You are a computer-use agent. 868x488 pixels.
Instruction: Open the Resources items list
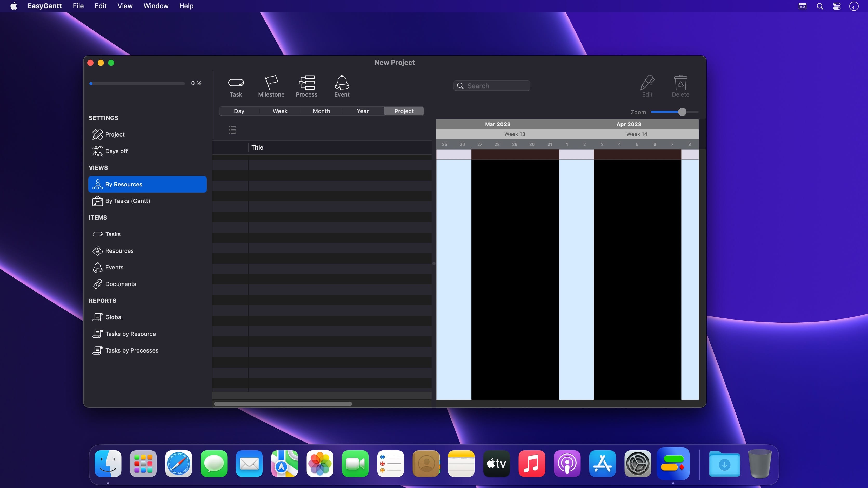click(x=119, y=251)
